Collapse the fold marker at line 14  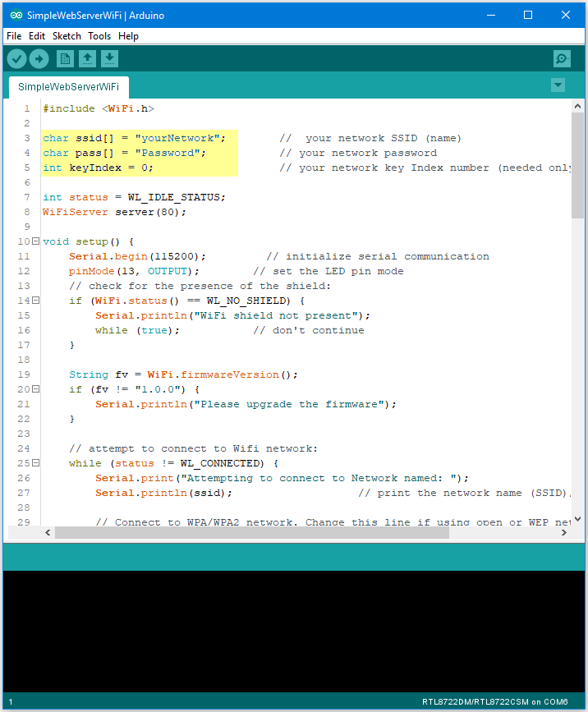tap(36, 300)
